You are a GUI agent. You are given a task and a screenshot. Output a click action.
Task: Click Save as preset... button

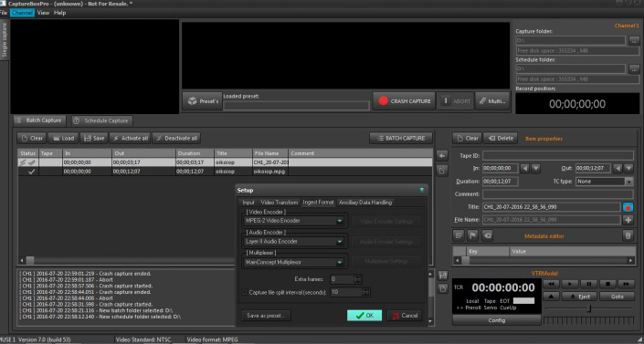pos(266,316)
